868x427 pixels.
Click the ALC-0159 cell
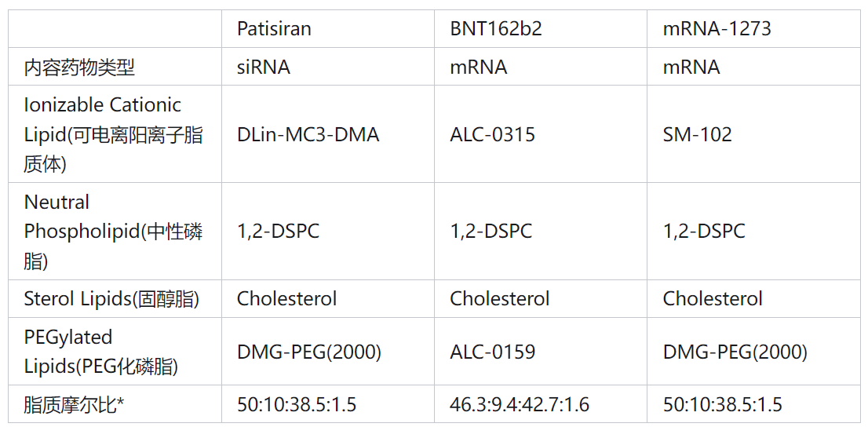coord(492,352)
